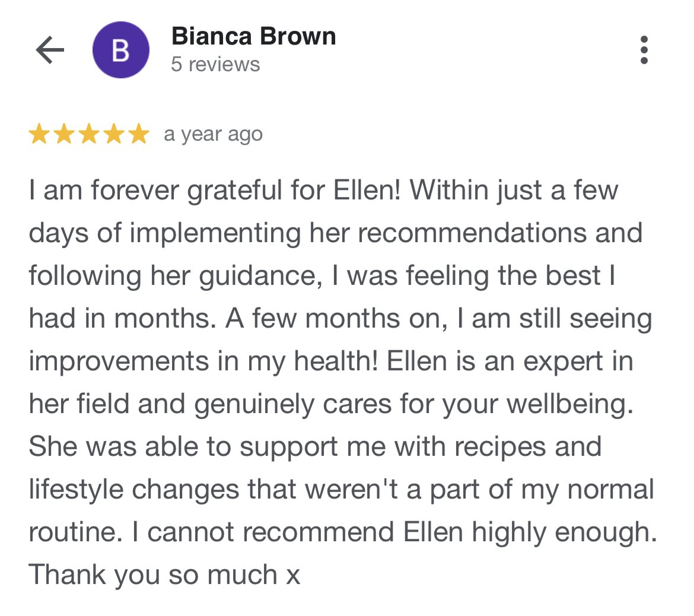Click the text 'improvements in my health!'
The height and width of the screenshot is (616, 694).
203,361
